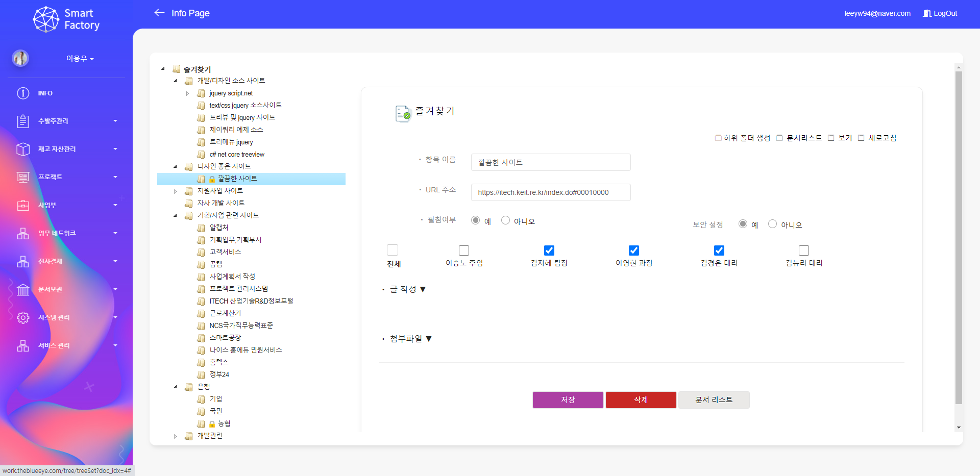Click the 재고 자산관리 box icon
The height and width of the screenshot is (476, 980).
[23, 149]
